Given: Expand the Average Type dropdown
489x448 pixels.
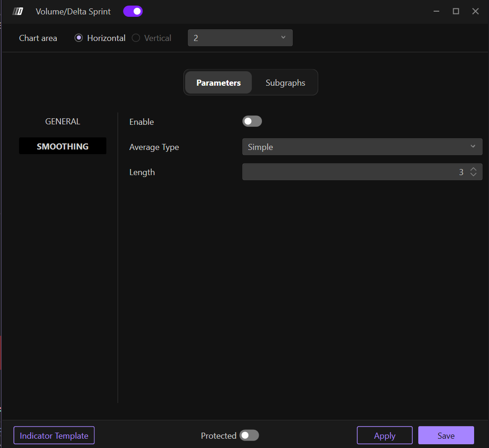Looking at the screenshot, I should [x=362, y=147].
